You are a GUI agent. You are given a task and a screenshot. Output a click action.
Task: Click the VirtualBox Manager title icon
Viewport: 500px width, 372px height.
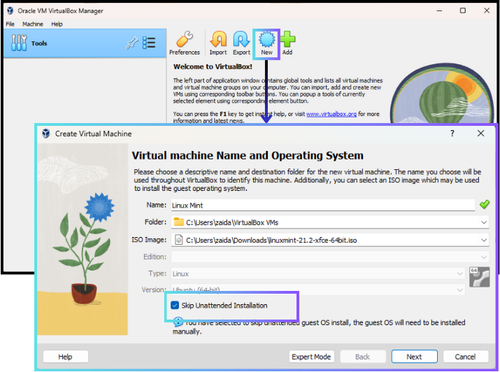click(10, 11)
